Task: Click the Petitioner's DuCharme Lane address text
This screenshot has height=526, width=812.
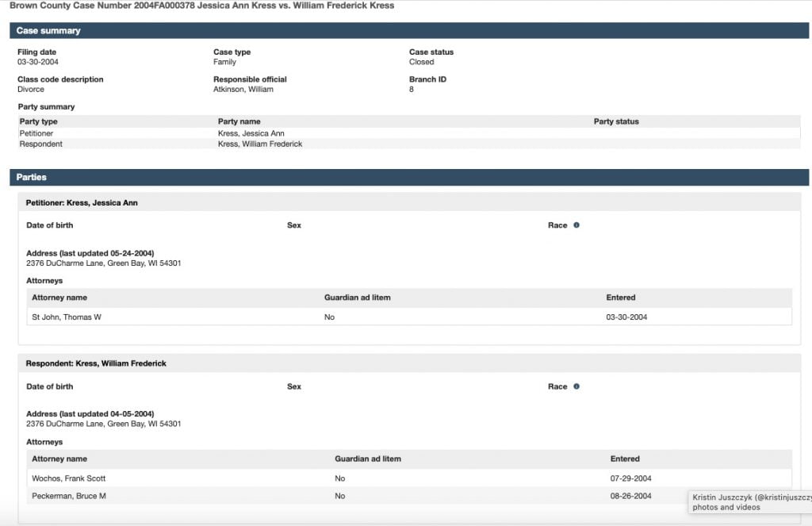Action: 104,263
